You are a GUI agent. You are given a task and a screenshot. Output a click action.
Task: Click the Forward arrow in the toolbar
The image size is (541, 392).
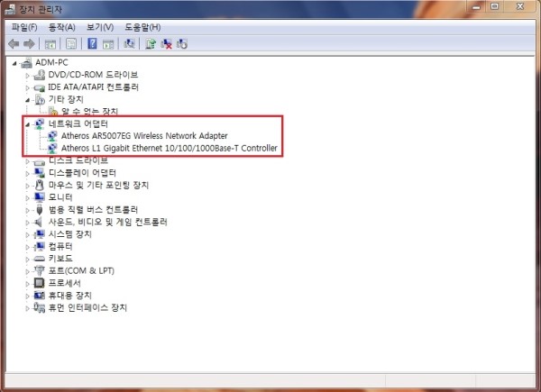tap(29, 43)
